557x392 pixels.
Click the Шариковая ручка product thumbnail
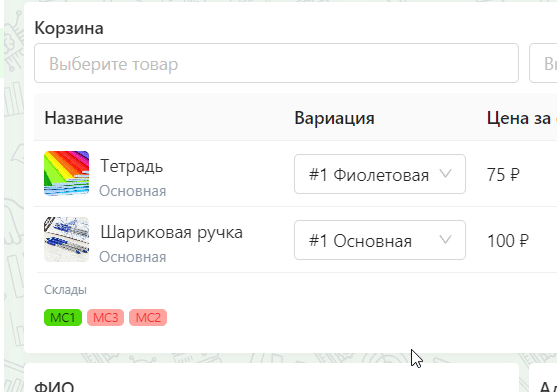pyautogui.click(x=66, y=239)
